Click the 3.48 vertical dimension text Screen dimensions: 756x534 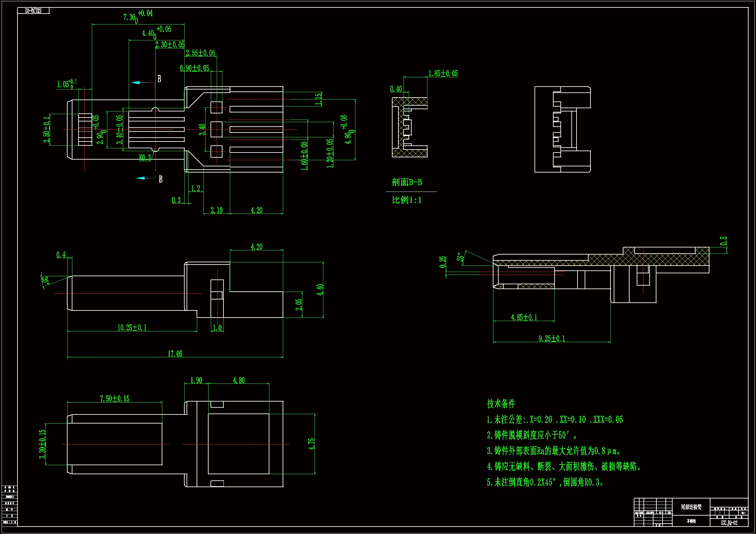(x=202, y=129)
